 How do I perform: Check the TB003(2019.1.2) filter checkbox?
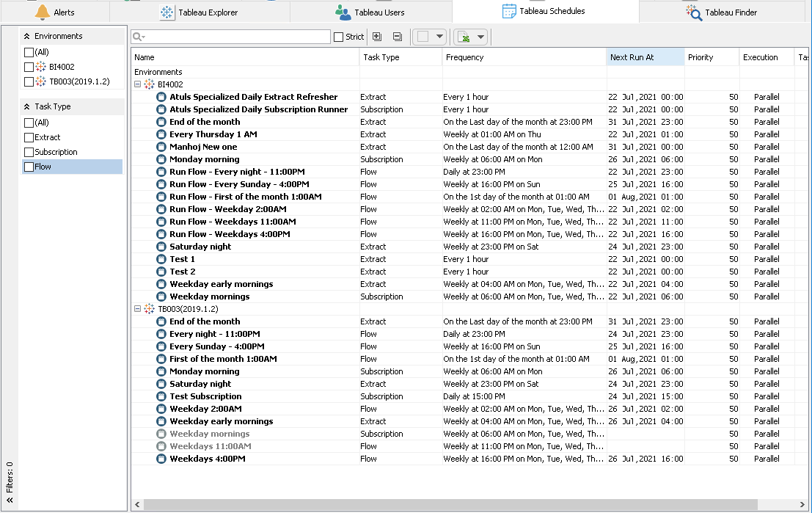pos(29,81)
